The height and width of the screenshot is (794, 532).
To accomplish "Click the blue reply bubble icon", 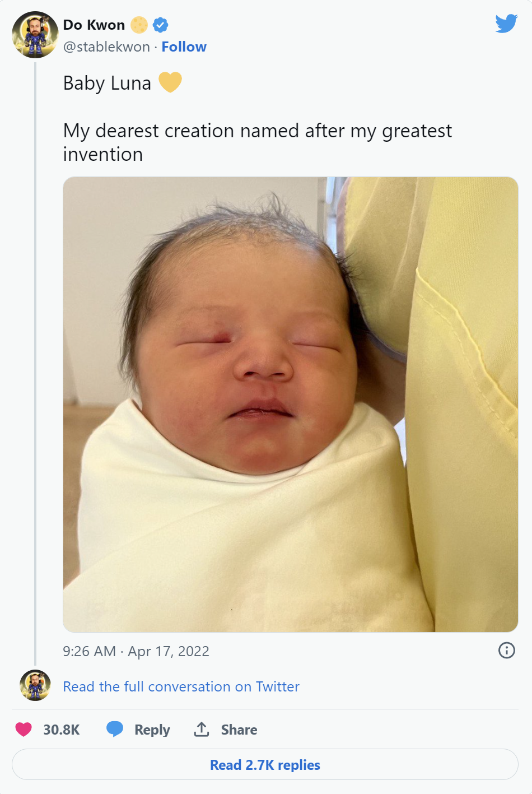I will tap(115, 729).
